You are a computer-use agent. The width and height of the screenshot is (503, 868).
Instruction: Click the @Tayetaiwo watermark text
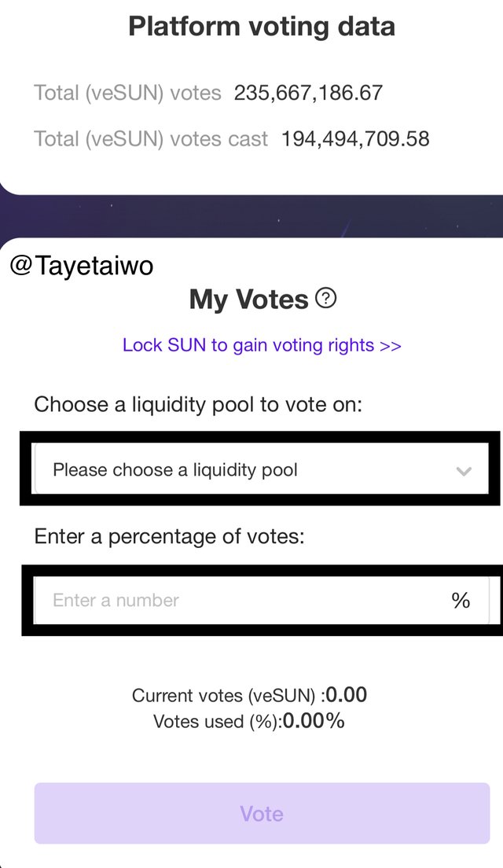82,266
